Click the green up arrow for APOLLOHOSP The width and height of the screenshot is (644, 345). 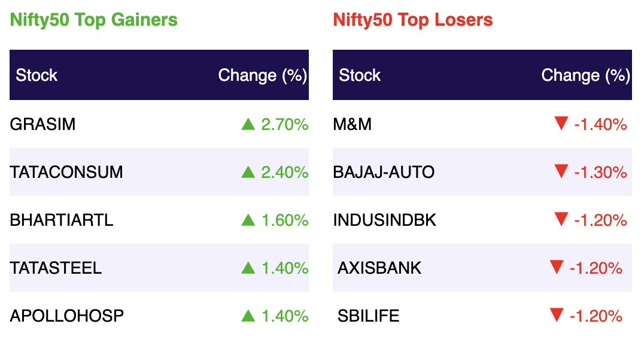coord(248,316)
